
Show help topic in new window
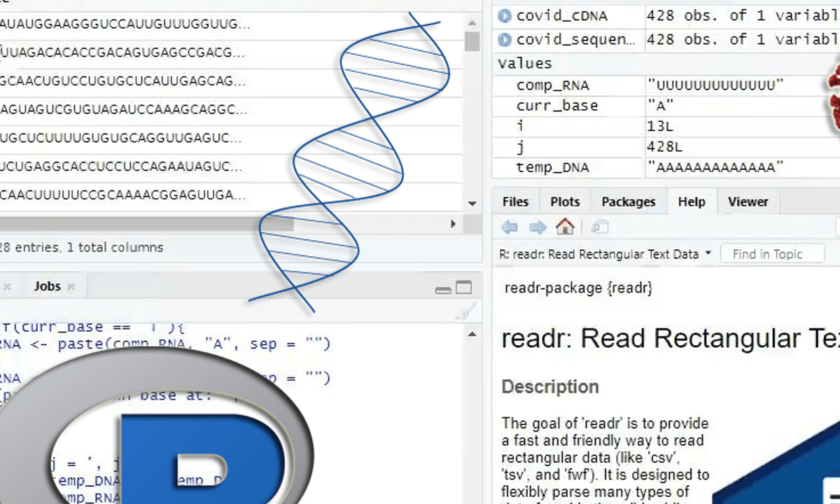600,227
